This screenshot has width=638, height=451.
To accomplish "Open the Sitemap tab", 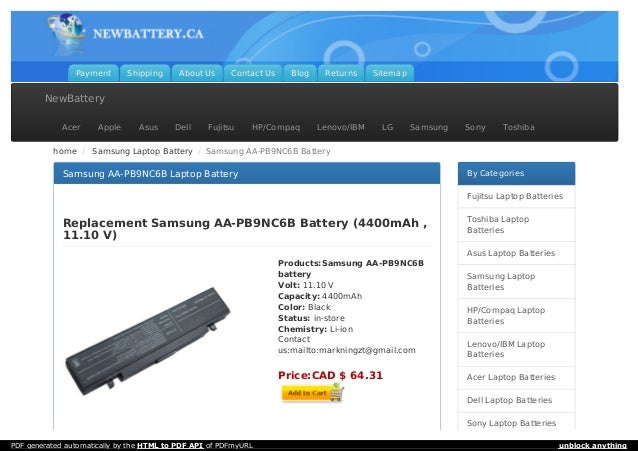I will tap(390, 73).
